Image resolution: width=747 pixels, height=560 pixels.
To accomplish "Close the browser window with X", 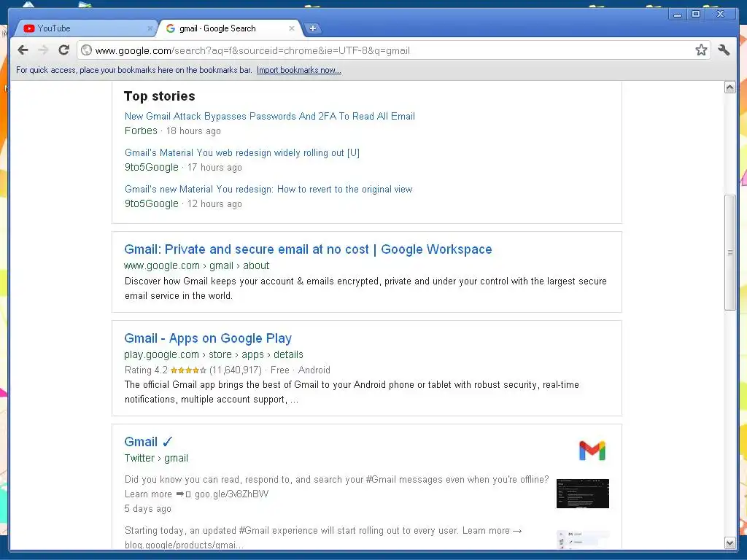I will [720, 15].
